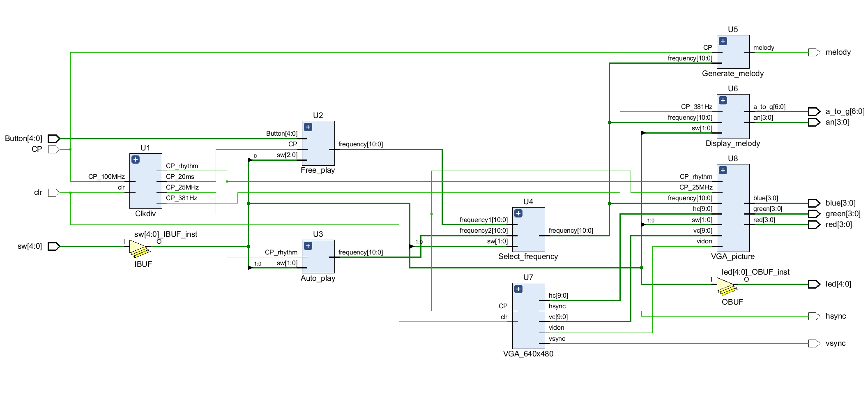
Task: Click the Clkdiv module name label
Action: point(145,214)
